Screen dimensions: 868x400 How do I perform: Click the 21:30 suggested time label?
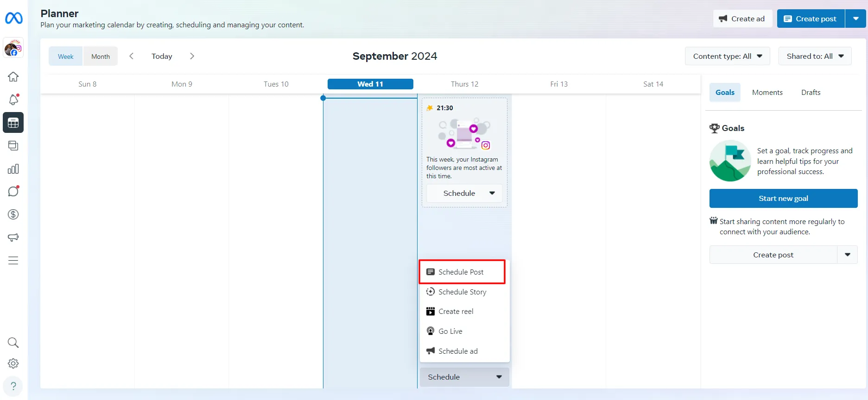point(445,108)
